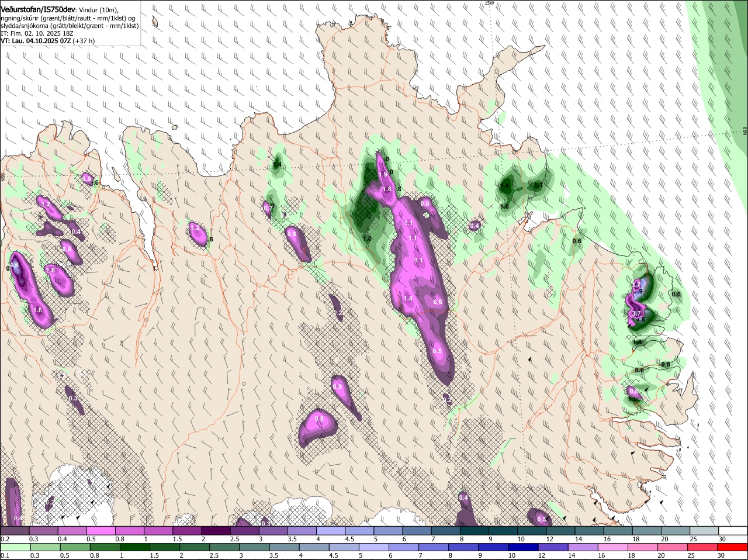
Task: Click the '15W' longitude label
Action: point(489,3)
